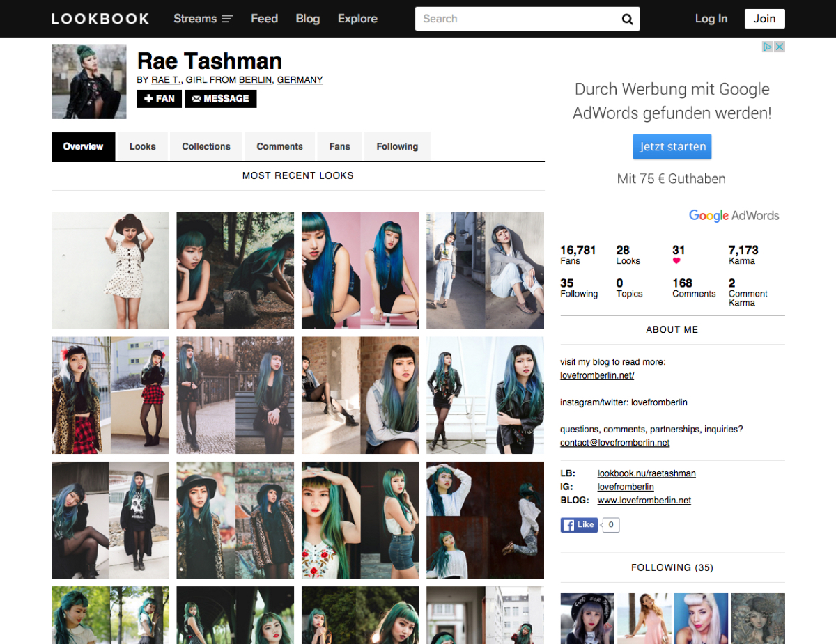
Task: Become a fan with + FAN button
Action: [160, 99]
